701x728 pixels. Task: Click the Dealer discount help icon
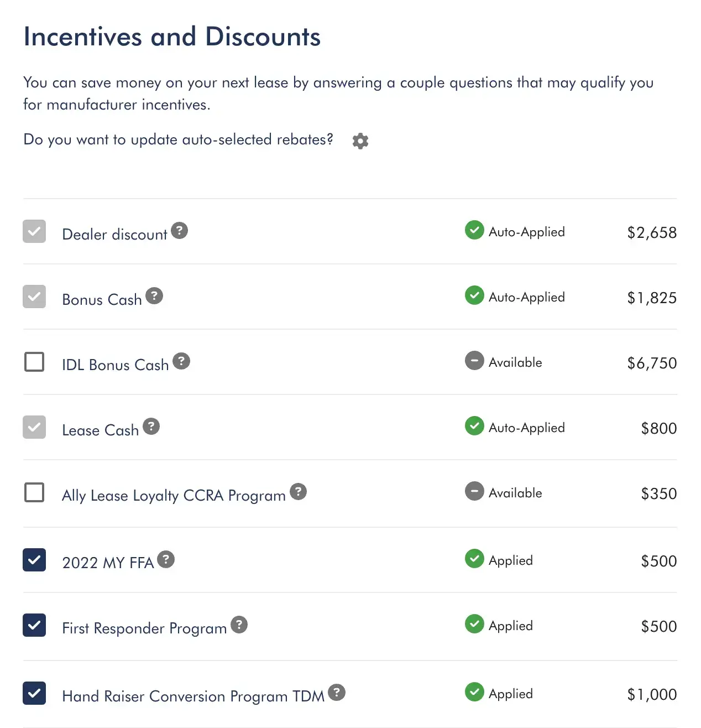coord(179,230)
